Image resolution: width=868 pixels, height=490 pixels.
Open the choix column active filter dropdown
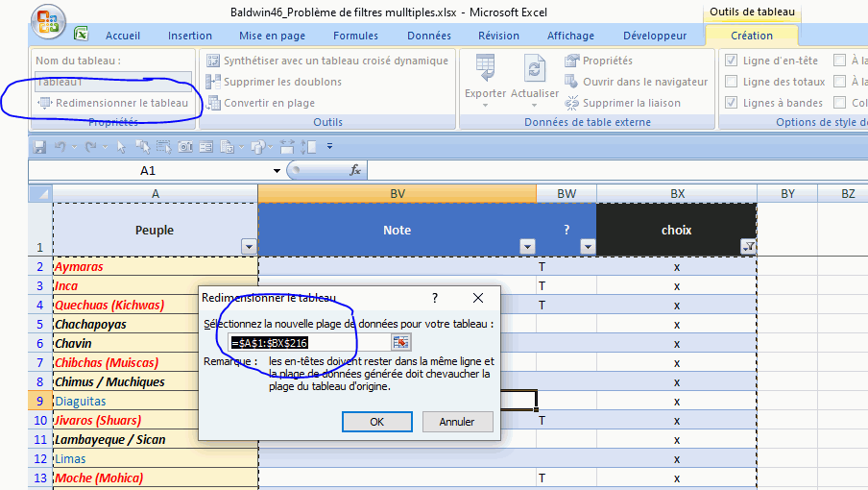point(748,247)
